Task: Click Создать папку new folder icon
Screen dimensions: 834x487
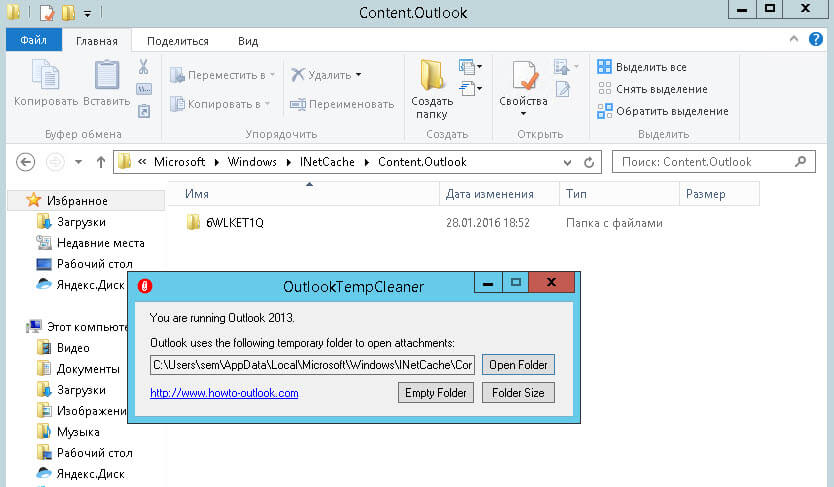Action: (x=431, y=75)
